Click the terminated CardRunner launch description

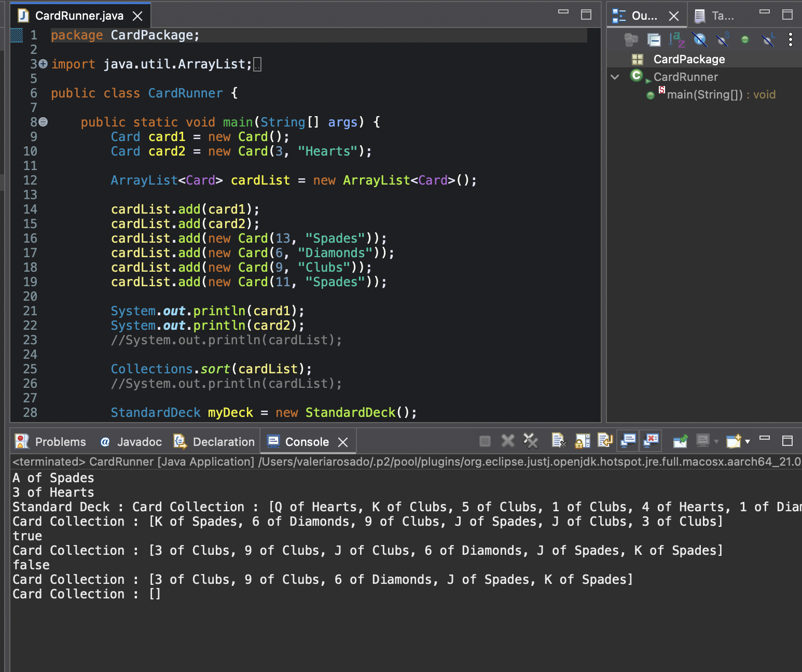(406, 461)
